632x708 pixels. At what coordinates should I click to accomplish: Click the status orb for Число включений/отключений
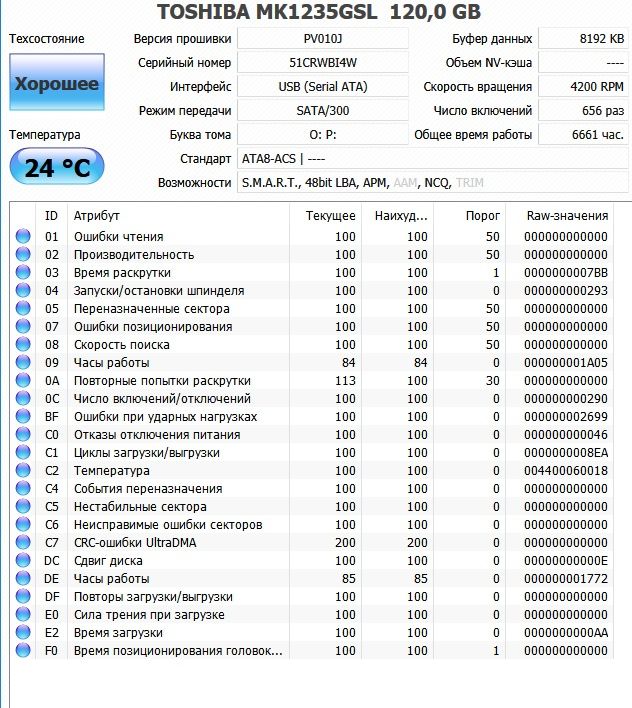click(x=23, y=398)
